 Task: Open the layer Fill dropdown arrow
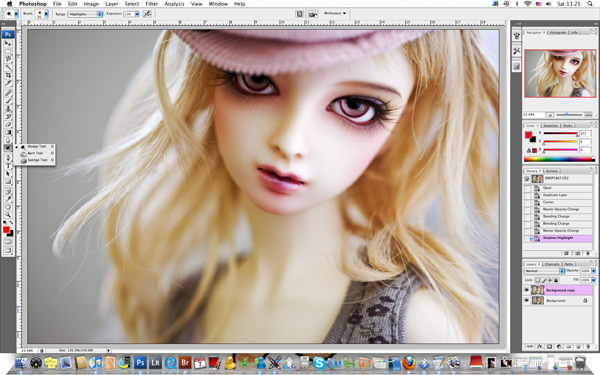pos(593,280)
